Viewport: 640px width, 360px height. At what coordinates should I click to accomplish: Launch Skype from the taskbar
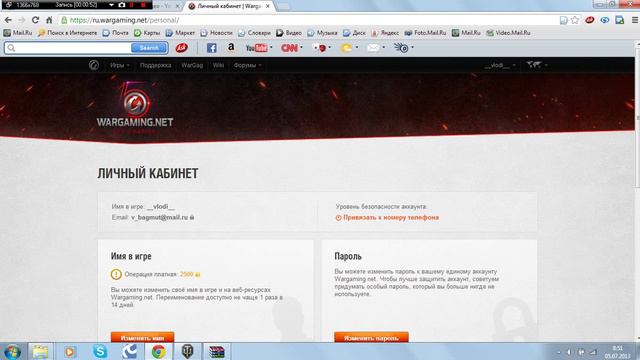(100, 351)
